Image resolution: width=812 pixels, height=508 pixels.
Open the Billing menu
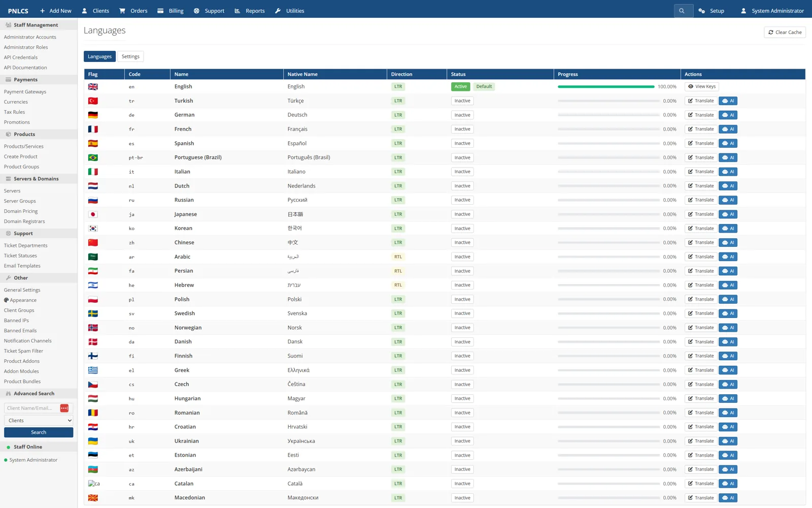(171, 11)
